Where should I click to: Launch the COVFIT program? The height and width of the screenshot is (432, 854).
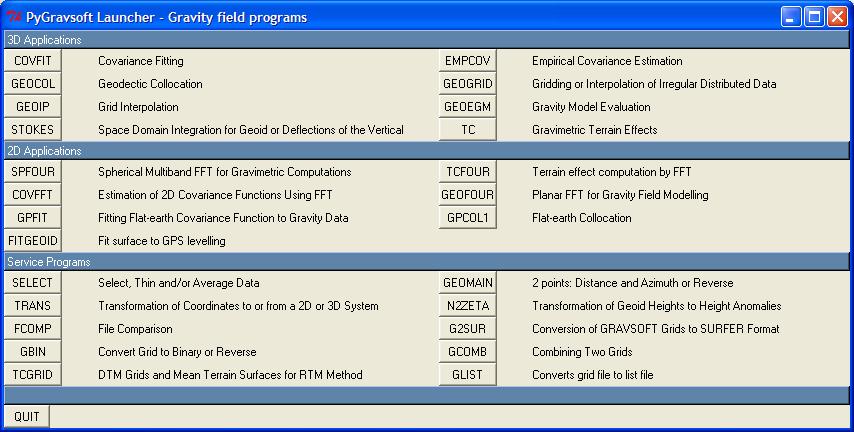coord(33,61)
